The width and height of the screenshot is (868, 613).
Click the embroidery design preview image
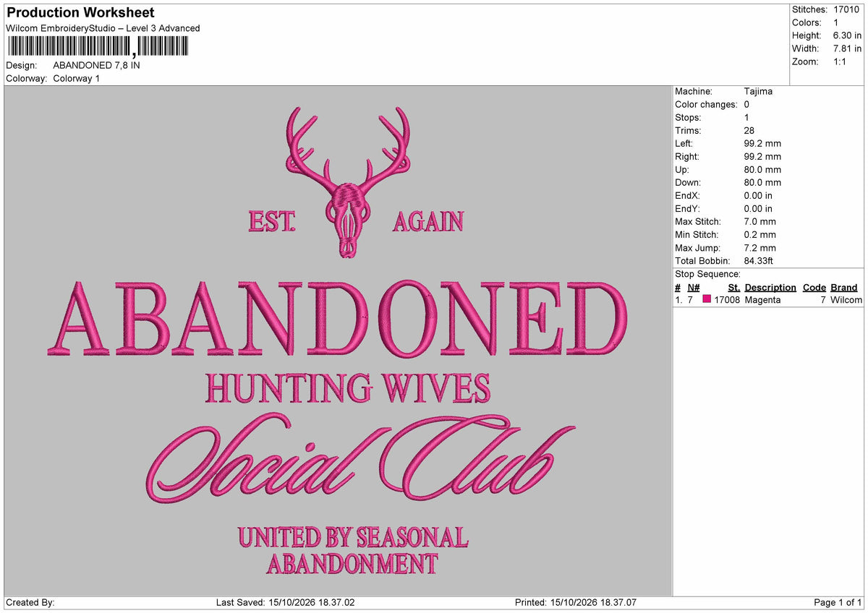pos(338,340)
